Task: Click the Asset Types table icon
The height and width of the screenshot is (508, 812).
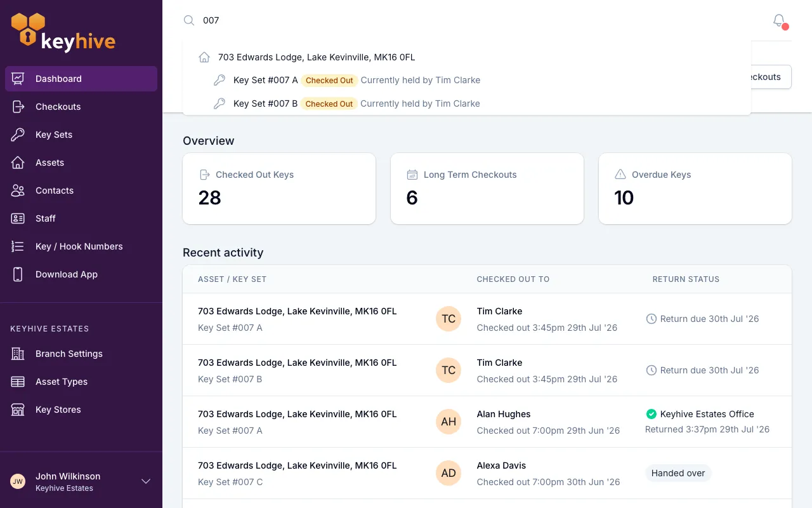Action: tap(18, 382)
